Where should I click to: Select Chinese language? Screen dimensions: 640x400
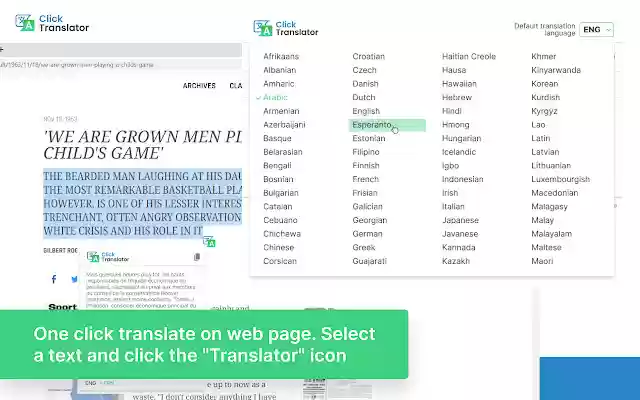click(278, 248)
